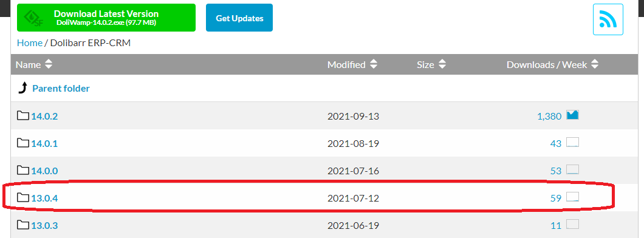Sort list by Modified column arrows
This screenshot has width=644, height=238.
click(x=374, y=64)
